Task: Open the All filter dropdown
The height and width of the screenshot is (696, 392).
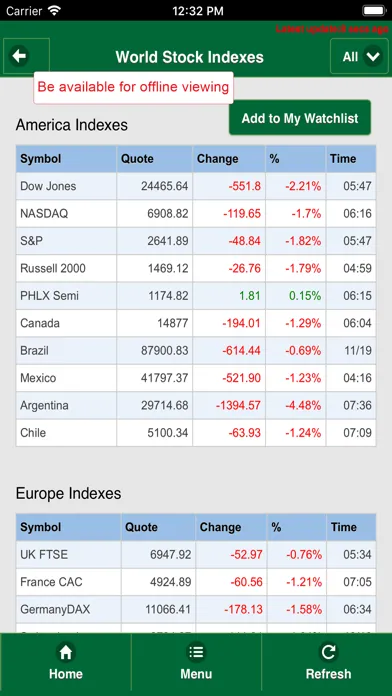Action: (359, 56)
